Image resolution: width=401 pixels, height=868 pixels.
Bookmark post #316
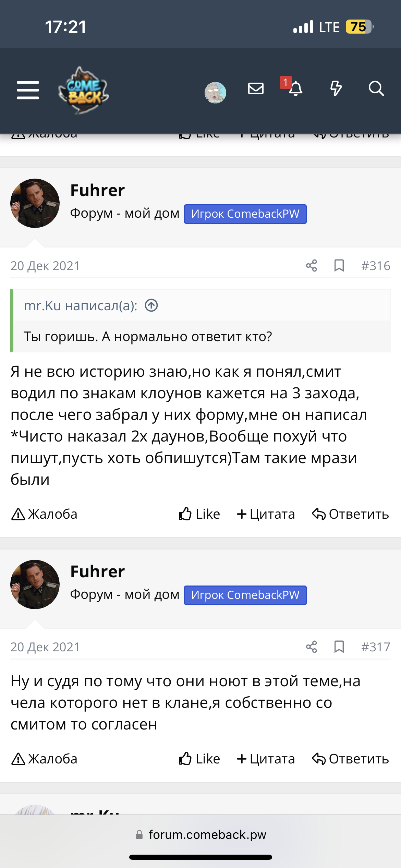[x=339, y=266]
